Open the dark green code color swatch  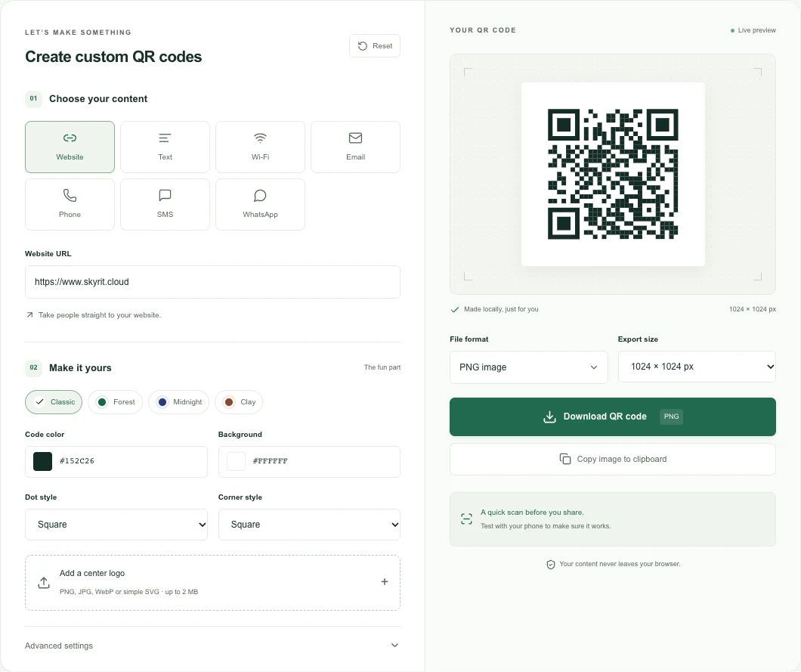42,461
